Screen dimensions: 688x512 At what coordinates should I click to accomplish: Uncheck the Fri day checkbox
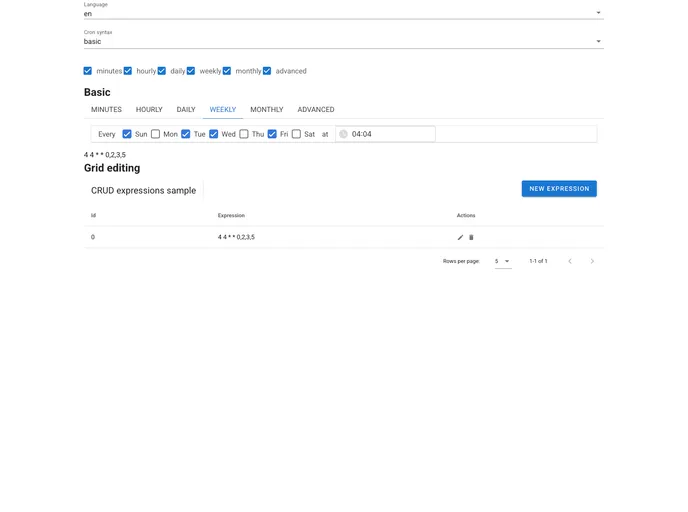coord(272,134)
